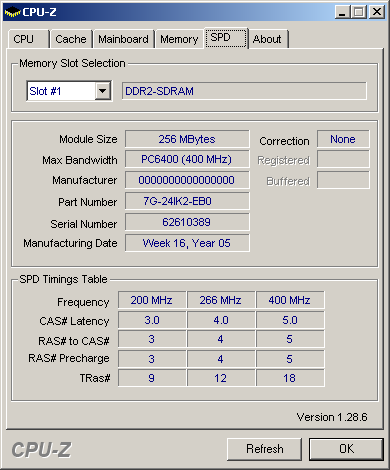Click the Part Number label

point(88,202)
